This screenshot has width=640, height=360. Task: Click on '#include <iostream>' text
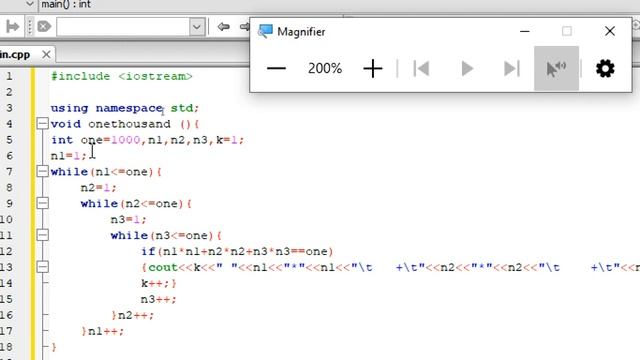(121, 76)
